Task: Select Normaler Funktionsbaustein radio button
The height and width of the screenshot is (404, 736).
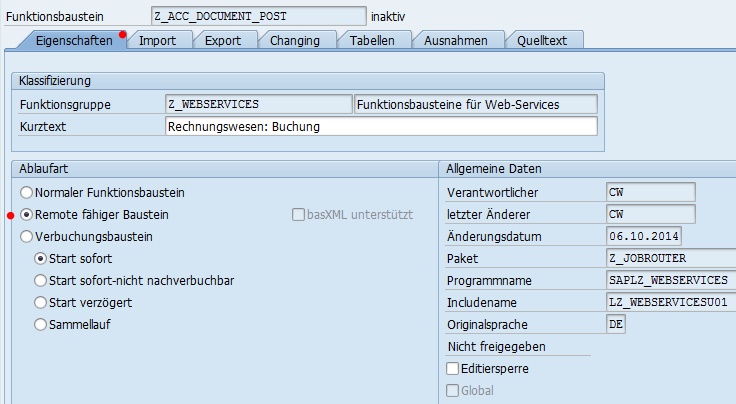Action: coord(26,192)
